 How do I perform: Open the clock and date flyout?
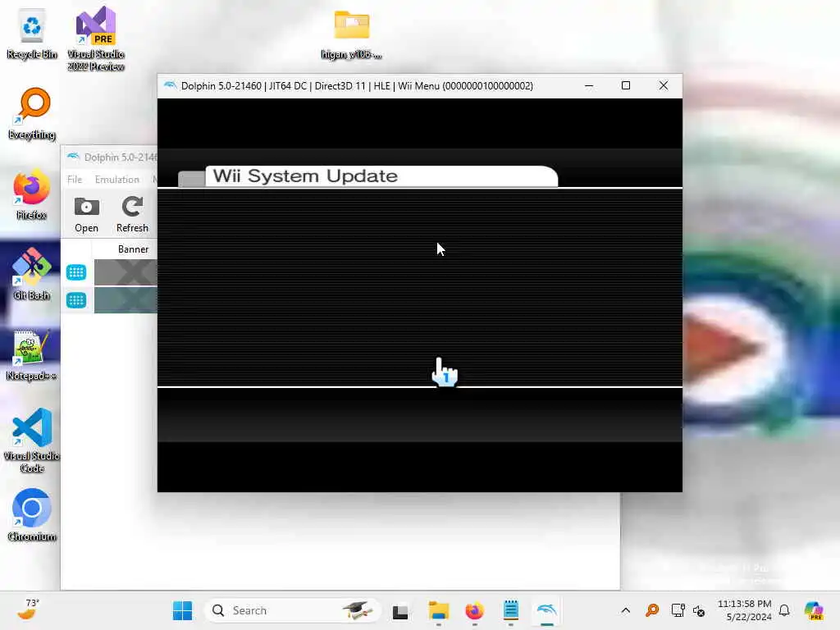[743, 610]
